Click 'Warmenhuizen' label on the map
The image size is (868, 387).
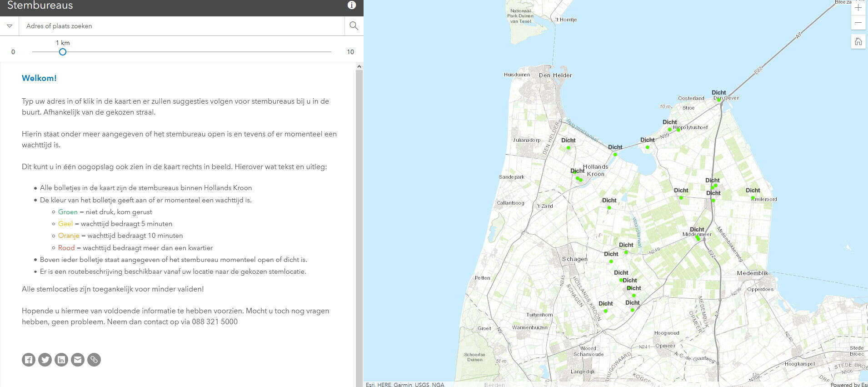(x=530, y=327)
